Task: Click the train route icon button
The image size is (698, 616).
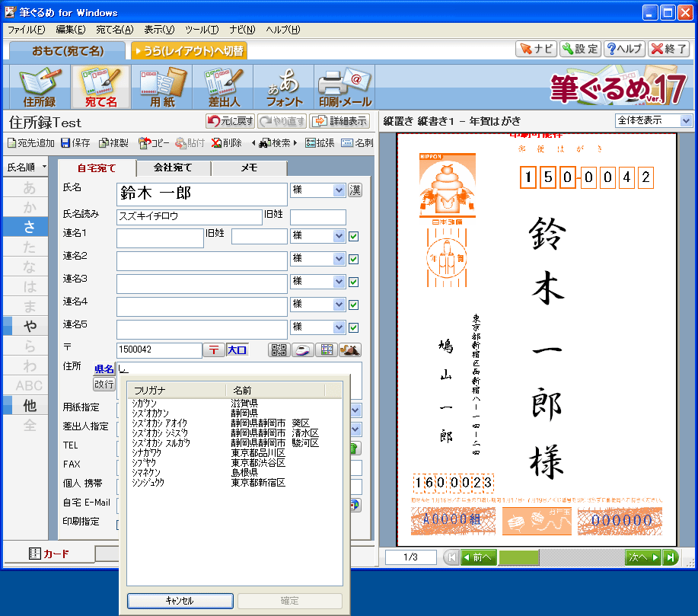Action: tap(303, 350)
